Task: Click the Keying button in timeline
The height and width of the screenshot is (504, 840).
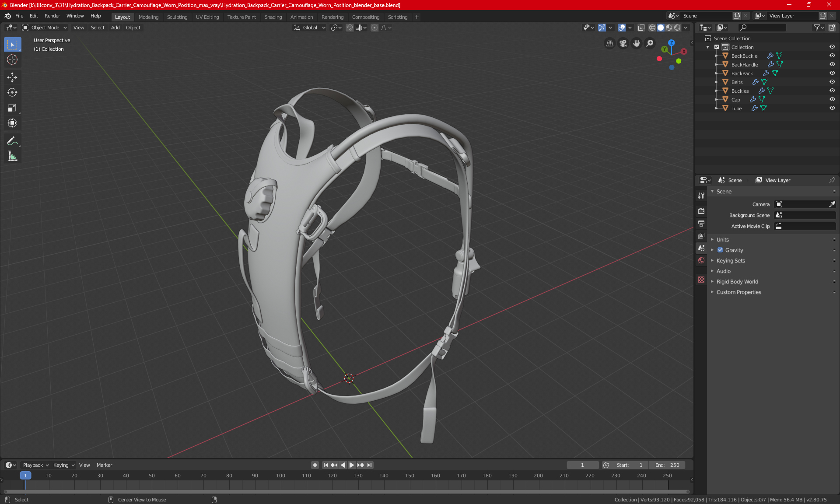Action: 63,465
